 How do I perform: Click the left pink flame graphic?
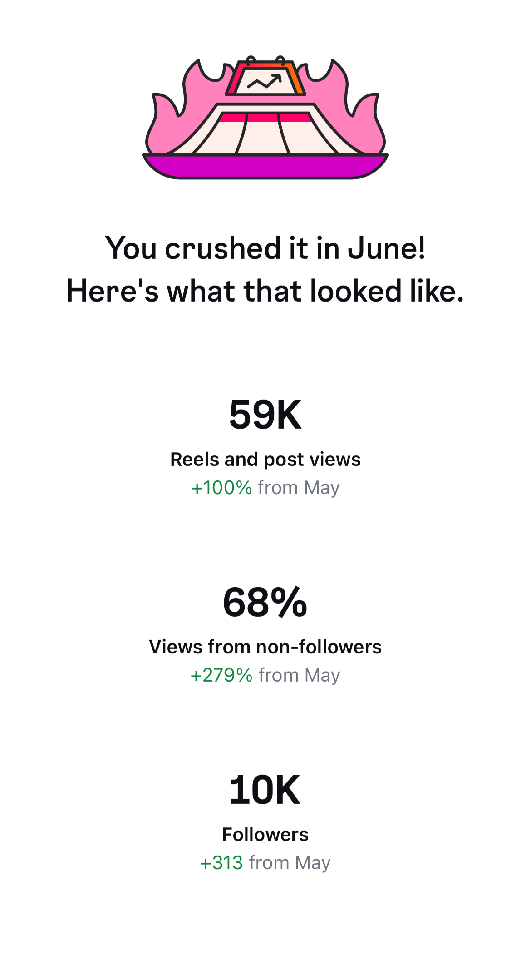pyautogui.click(x=182, y=109)
